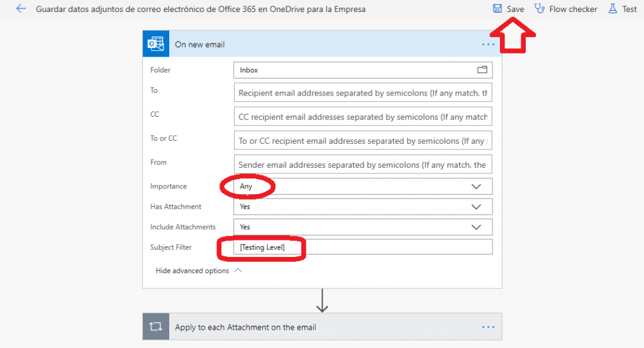This screenshot has width=644, height=348.
Task: Click the Flow checker stethoscope icon
Action: pos(539,9)
